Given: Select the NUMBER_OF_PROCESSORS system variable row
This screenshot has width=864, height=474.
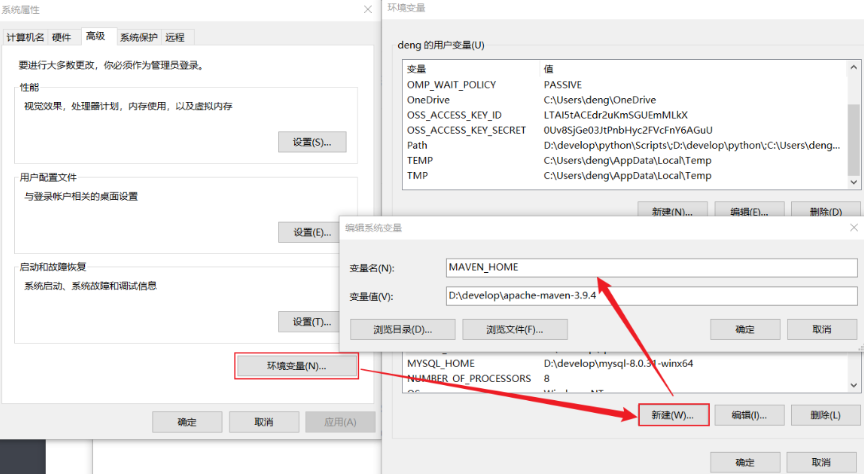Looking at the screenshot, I should point(625,379).
